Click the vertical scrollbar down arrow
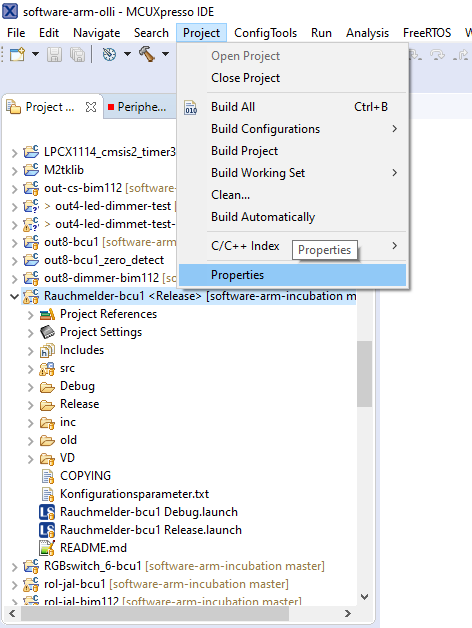472x628 pixels. [x=365, y=597]
